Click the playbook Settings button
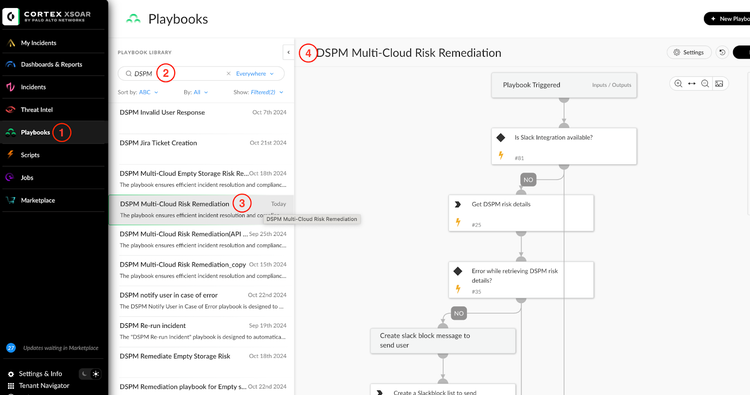Screen dimensions: 750x395 point(689,52)
